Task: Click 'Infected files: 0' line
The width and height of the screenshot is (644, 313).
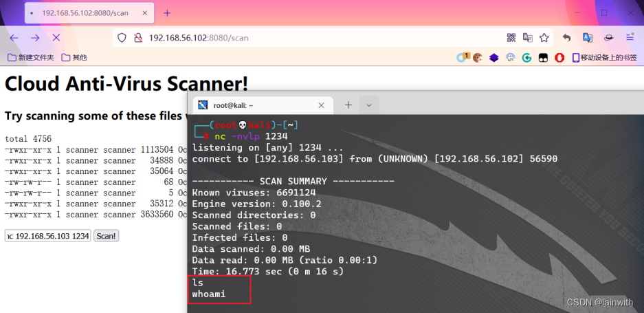Action: pos(240,237)
